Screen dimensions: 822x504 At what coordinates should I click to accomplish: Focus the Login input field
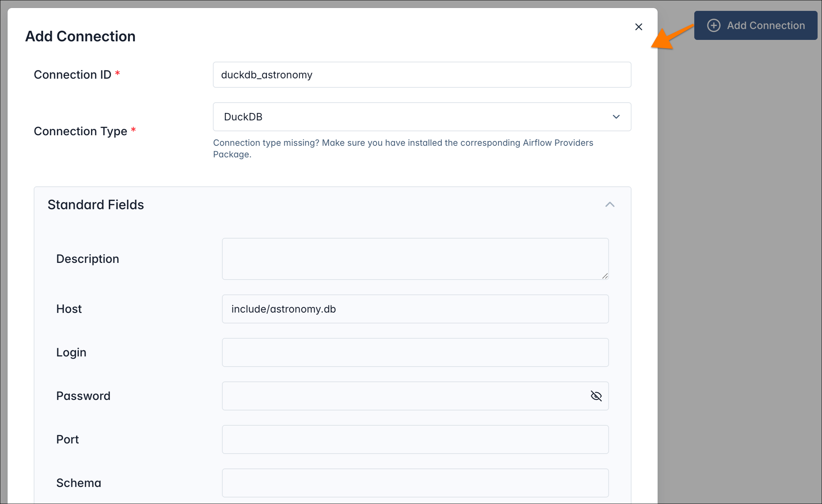pos(415,352)
